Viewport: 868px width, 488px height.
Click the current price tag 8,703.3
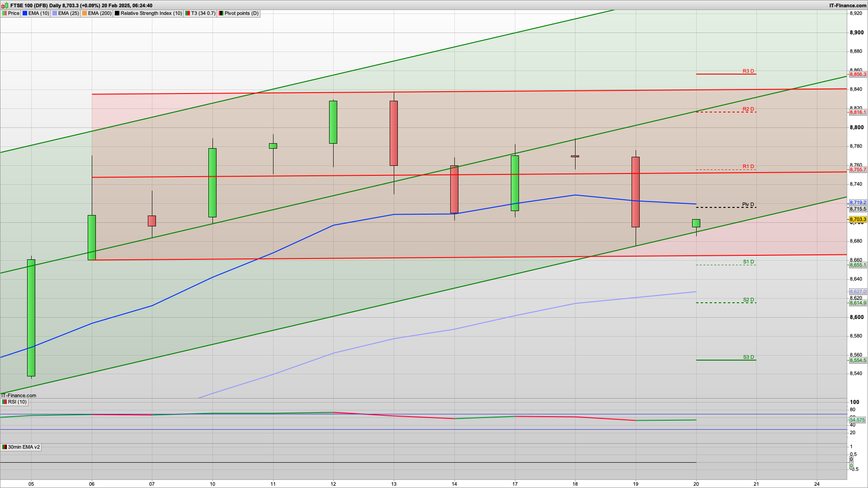coord(858,219)
